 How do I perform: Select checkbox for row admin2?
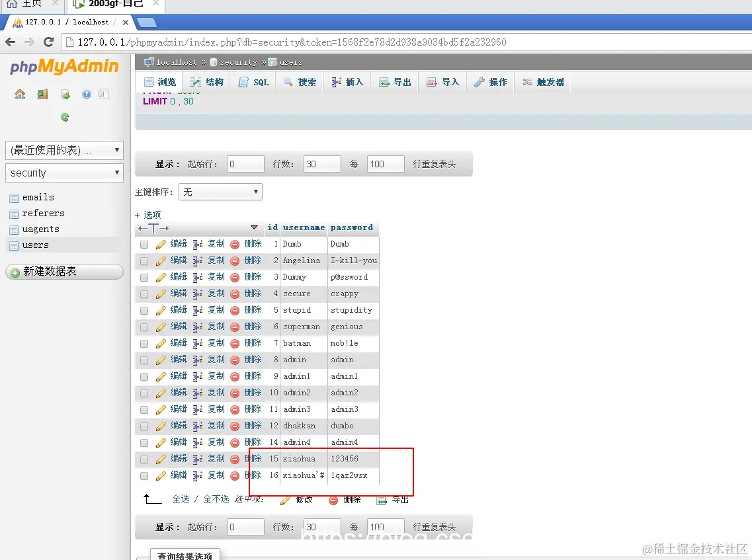[144, 393]
